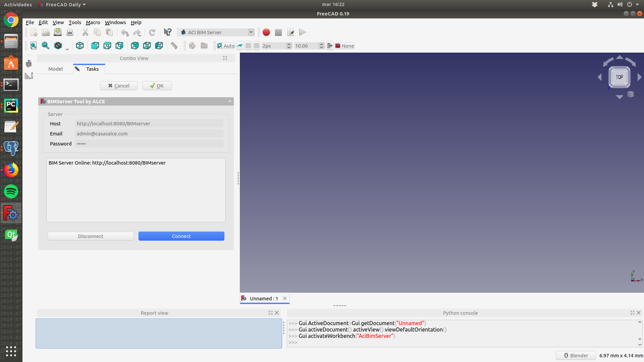The width and height of the screenshot is (644, 362).
Task: Stop macro recording square button
Action: [x=278, y=32]
